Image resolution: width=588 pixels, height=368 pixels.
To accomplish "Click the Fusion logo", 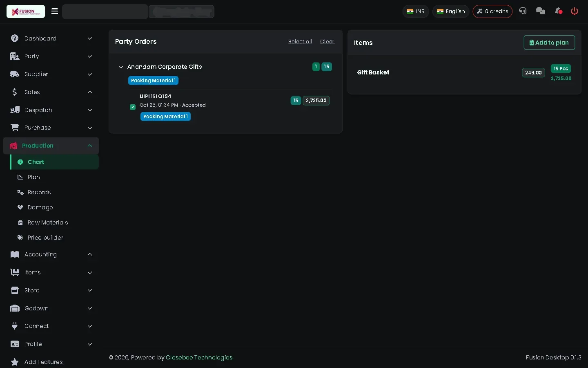I will pyautogui.click(x=26, y=11).
